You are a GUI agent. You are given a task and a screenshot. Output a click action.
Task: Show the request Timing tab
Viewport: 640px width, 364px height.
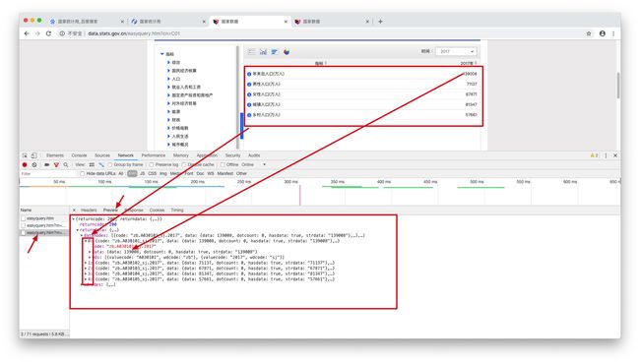(x=177, y=210)
